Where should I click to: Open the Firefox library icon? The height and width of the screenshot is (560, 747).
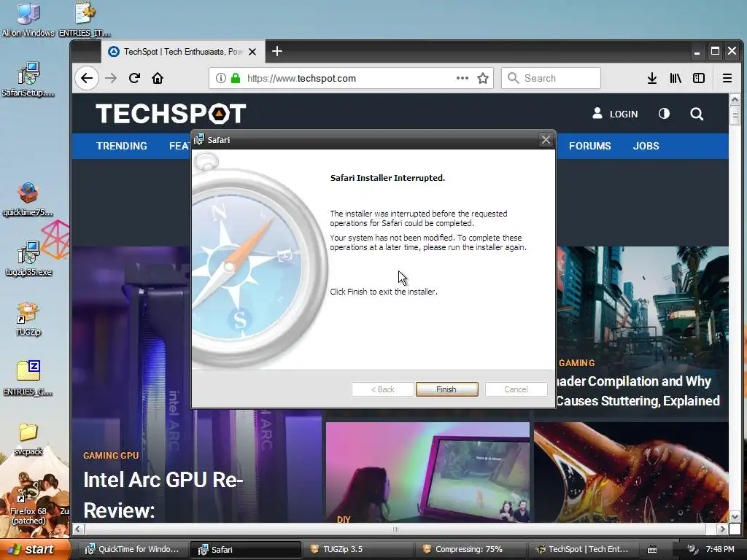tap(676, 78)
